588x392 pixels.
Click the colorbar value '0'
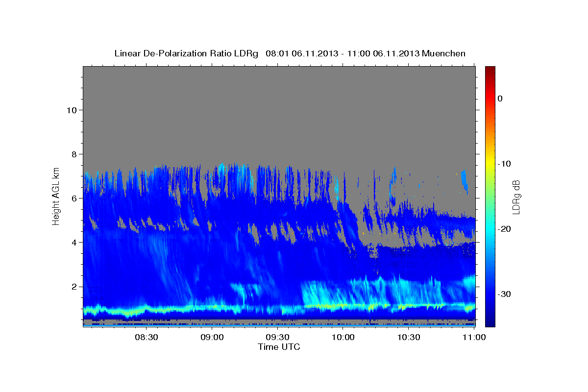[x=500, y=98]
